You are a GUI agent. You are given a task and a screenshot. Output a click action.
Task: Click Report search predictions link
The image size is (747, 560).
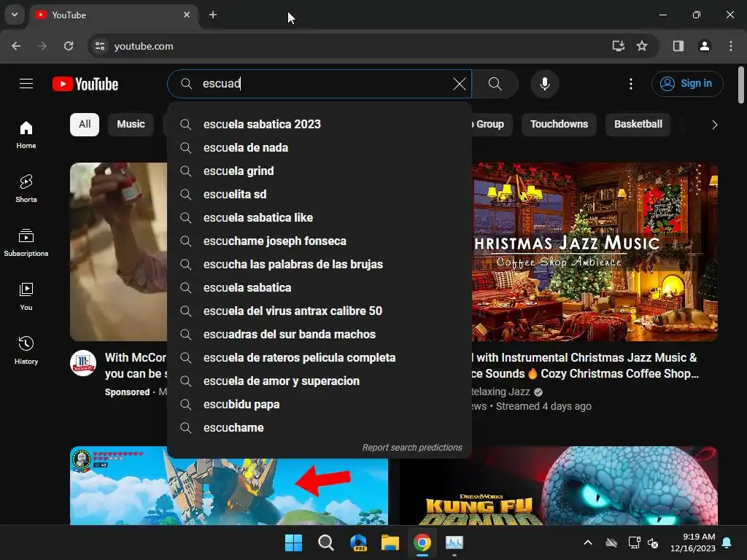[412, 448]
